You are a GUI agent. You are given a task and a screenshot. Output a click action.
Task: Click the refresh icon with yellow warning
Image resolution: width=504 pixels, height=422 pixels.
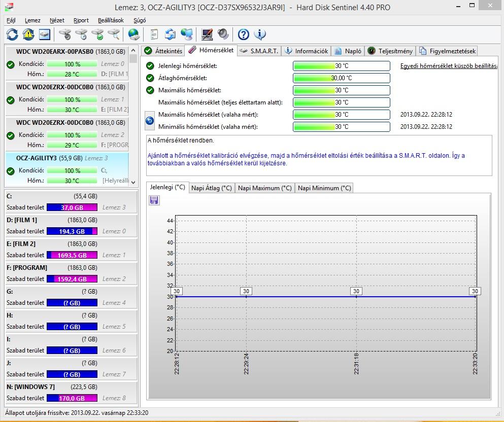(28, 34)
